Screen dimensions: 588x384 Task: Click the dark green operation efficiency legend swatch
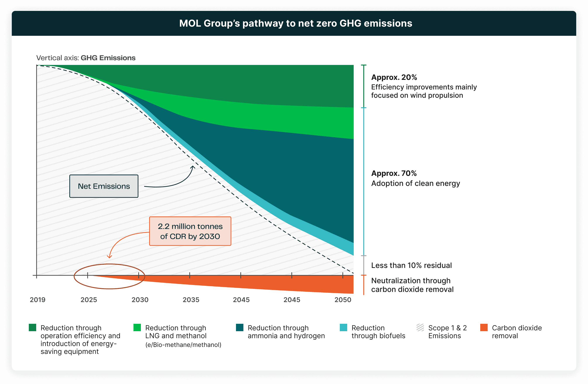32,327
